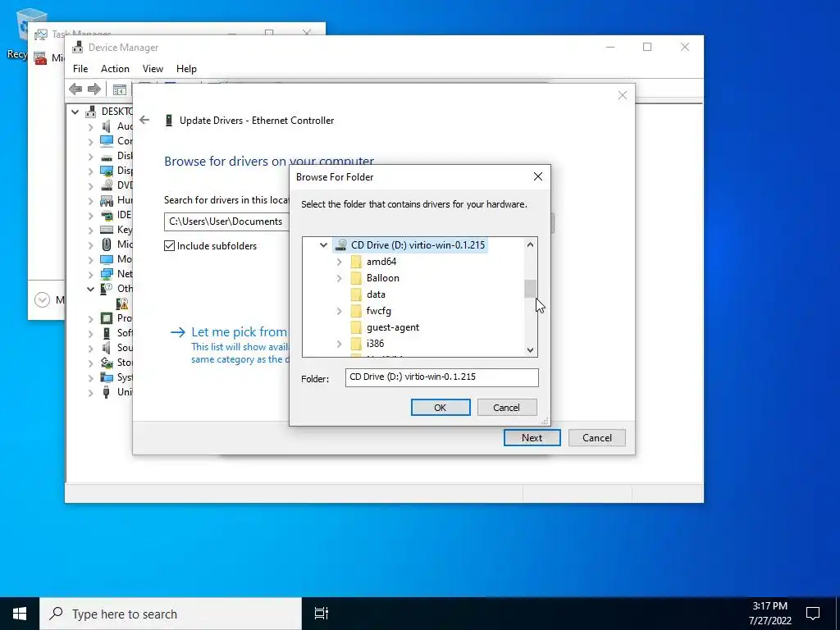Click the Folder name text field
Viewport: 840px width, 630px height.
pyautogui.click(x=441, y=377)
